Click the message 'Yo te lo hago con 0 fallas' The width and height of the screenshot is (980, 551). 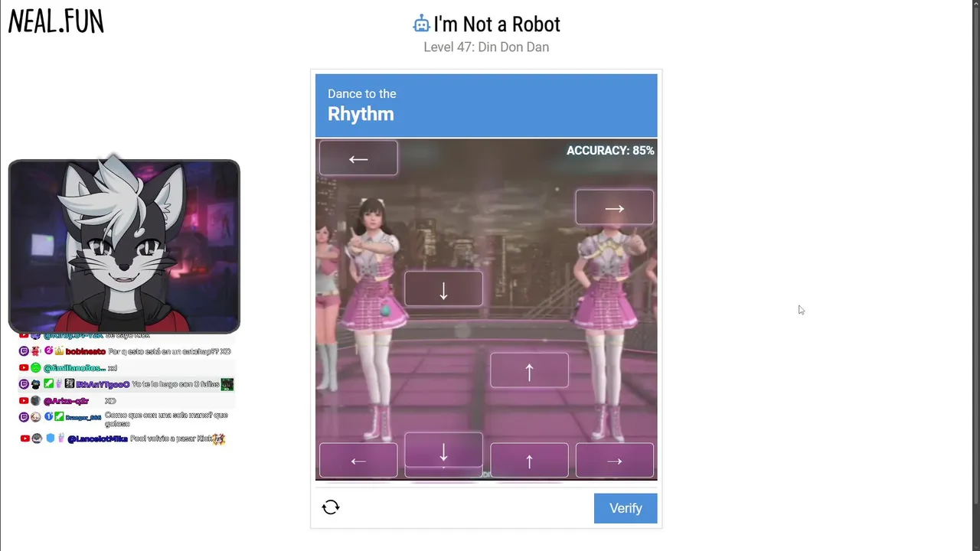(175, 384)
